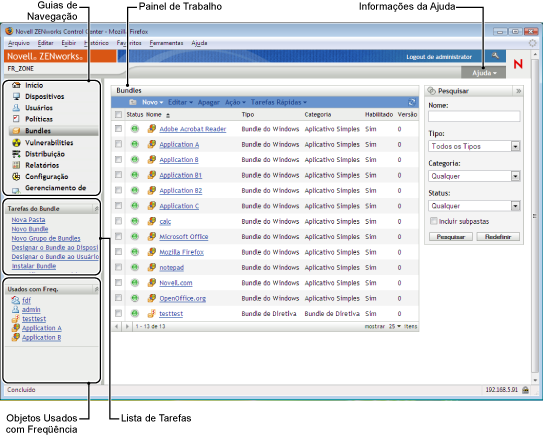Open the Usuários person icon

tap(16, 108)
